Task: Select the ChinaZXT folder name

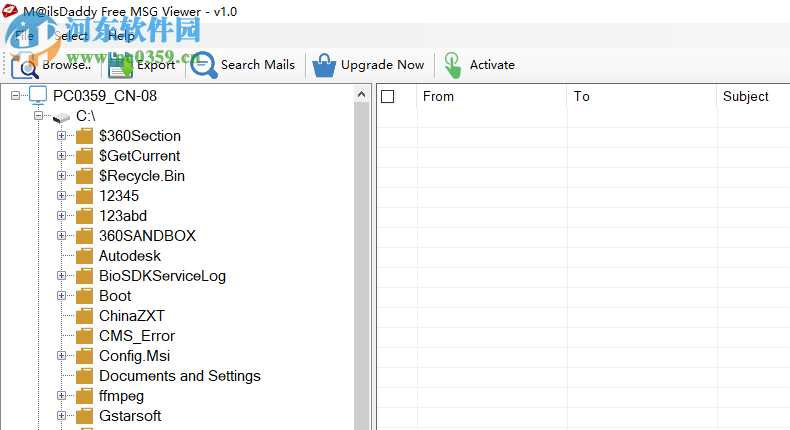Action: pos(132,316)
